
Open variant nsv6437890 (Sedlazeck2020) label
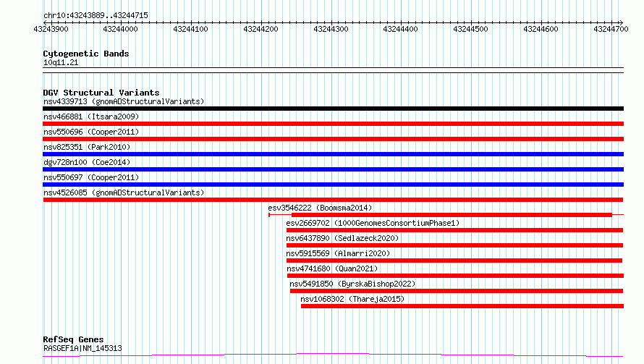(342, 238)
